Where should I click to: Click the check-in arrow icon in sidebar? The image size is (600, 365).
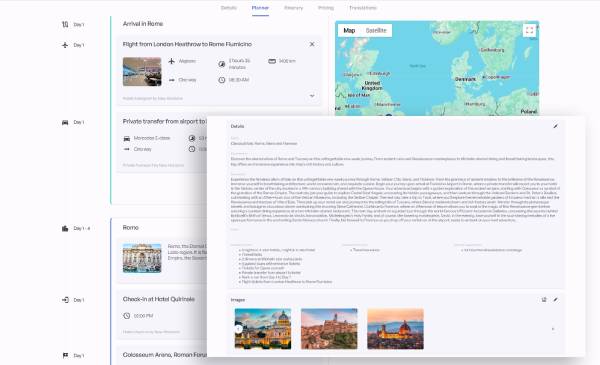[x=65, y=300]
